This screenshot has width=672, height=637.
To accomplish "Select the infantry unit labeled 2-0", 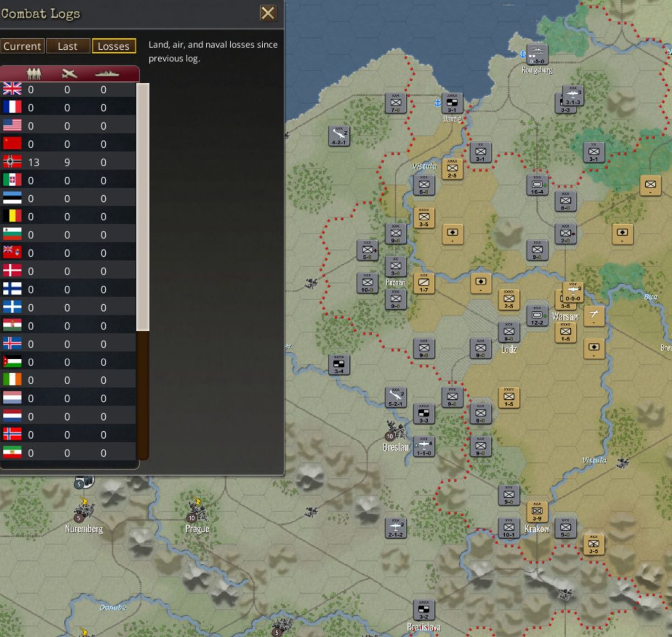I will tap(565, 234).
